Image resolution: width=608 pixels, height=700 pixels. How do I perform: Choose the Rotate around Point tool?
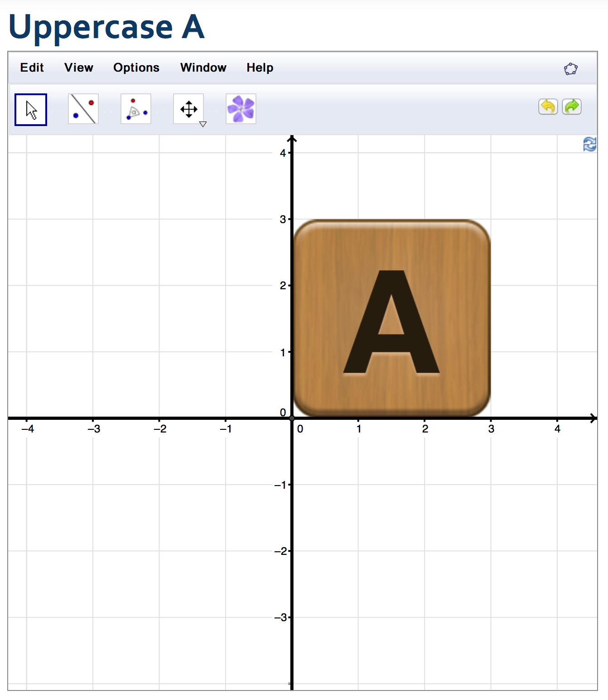[135, 109]
